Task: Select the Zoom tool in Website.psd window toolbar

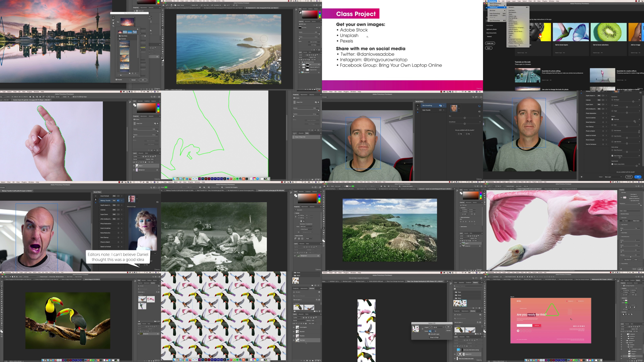Action: 485,325
